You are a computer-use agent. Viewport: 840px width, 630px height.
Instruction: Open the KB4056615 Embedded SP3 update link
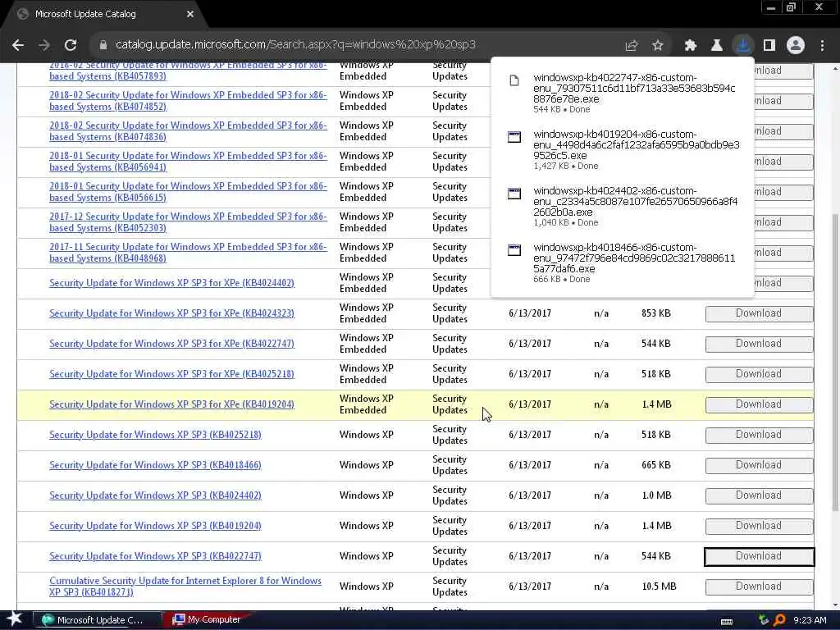coord(188,192)
